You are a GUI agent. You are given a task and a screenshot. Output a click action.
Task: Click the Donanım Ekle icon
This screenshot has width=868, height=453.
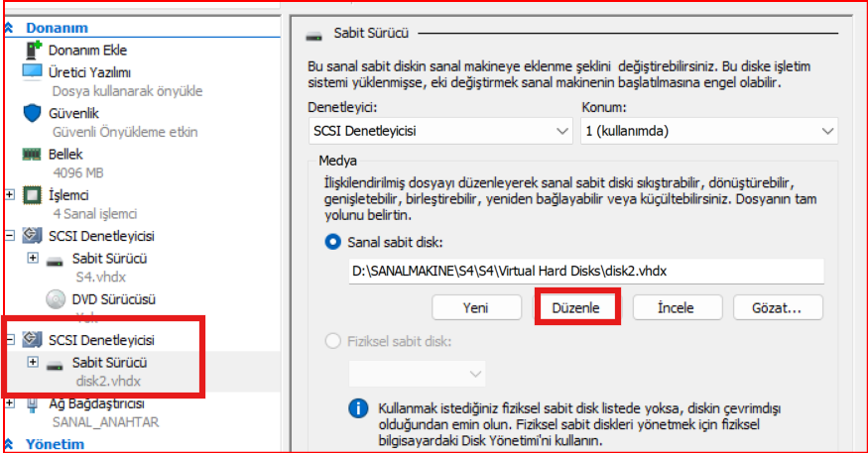pyautogui.click(x=32, y=50)
